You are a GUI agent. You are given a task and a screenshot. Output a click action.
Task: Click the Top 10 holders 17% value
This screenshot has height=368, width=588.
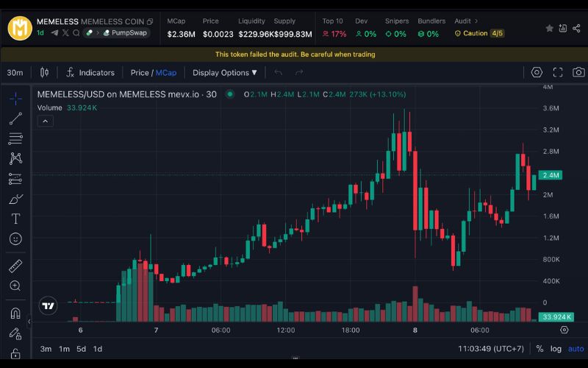pos(335,34)
